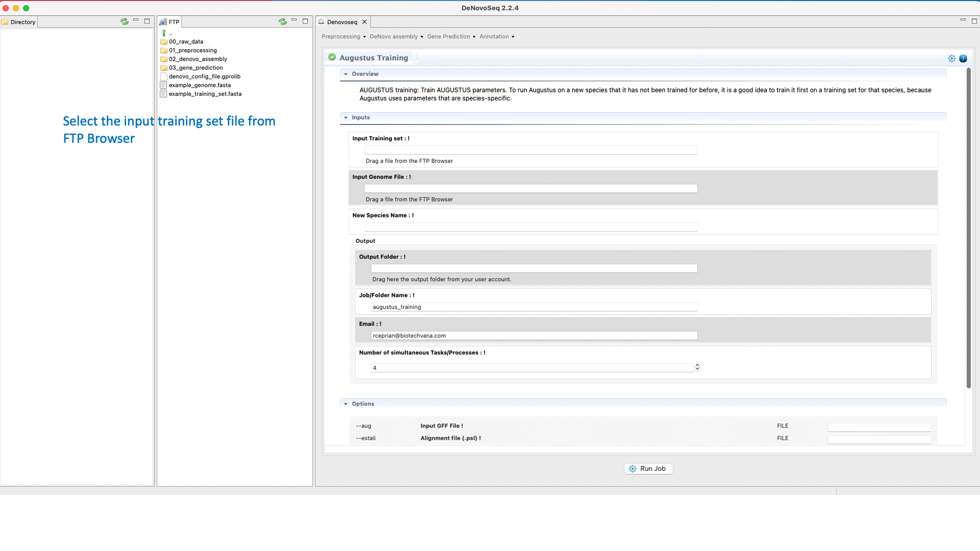Click the New Species Name field

pos(530,227)
